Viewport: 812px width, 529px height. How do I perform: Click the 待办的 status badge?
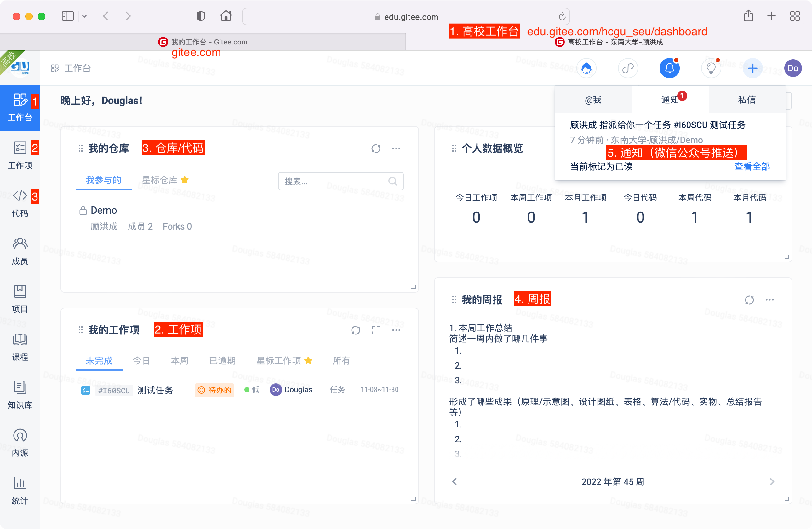(214, 390)
